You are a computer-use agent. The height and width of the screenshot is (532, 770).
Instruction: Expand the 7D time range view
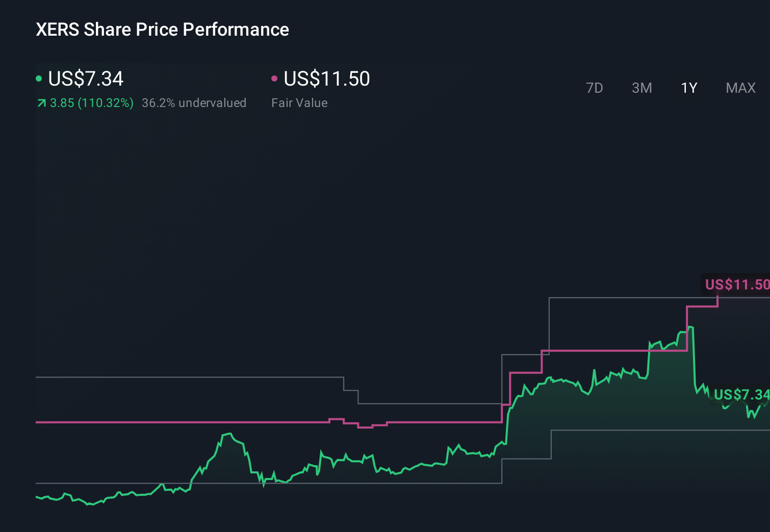click(595, 88)
